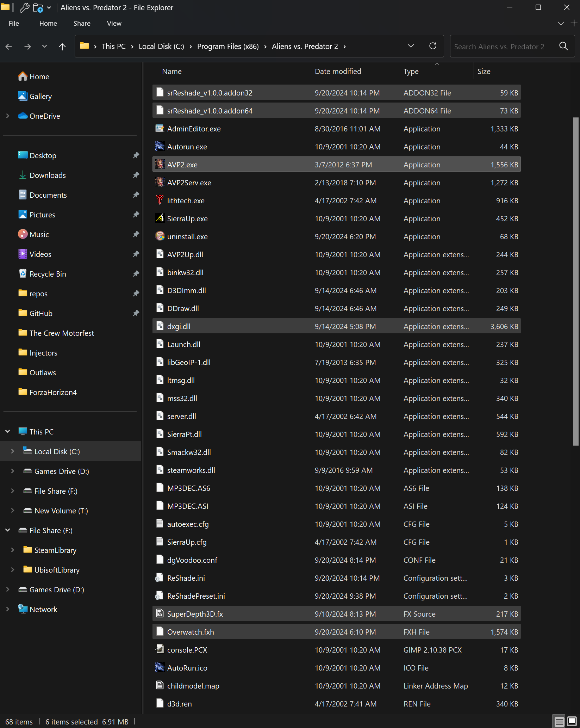Open recent locations dropdown
This screenshot has width=580, height=728.
44,47
